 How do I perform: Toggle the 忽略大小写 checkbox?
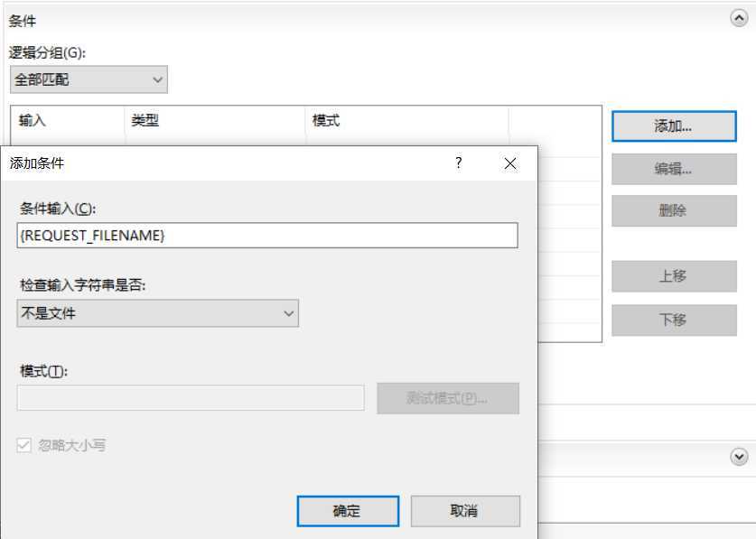[23, 442]
